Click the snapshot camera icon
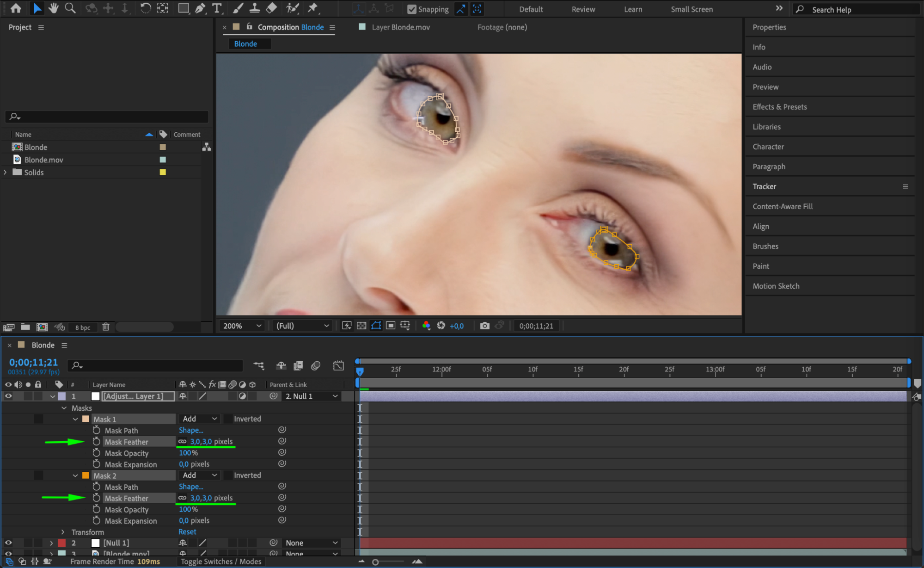This screenshot has height=568, width=924. [484, 326]
